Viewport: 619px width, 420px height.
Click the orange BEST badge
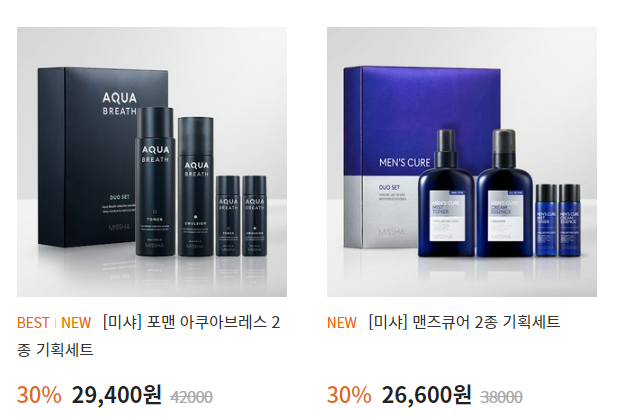(33, 323)
